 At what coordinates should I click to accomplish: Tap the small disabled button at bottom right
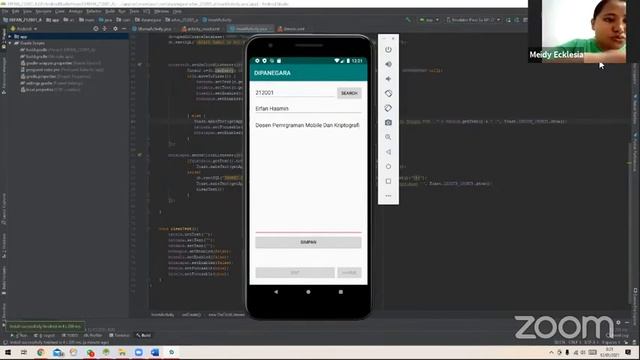349,272
